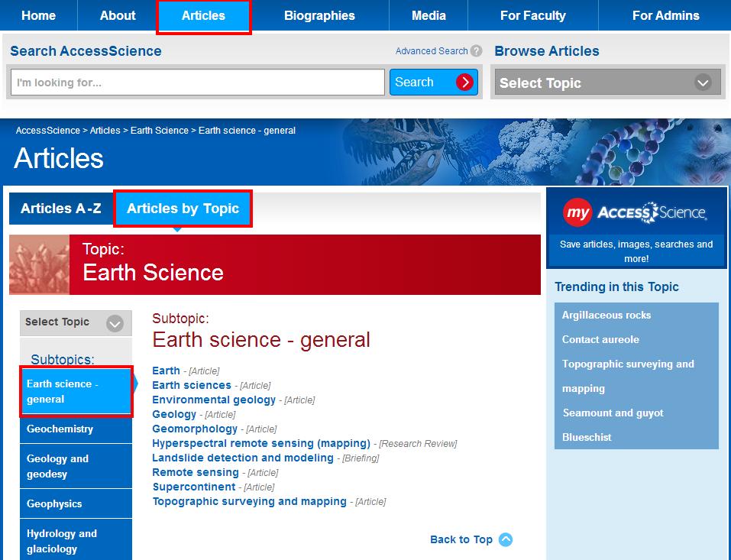Open the Home menu item
This screenshot has width=731, height=560.
(x=39, y=15)
